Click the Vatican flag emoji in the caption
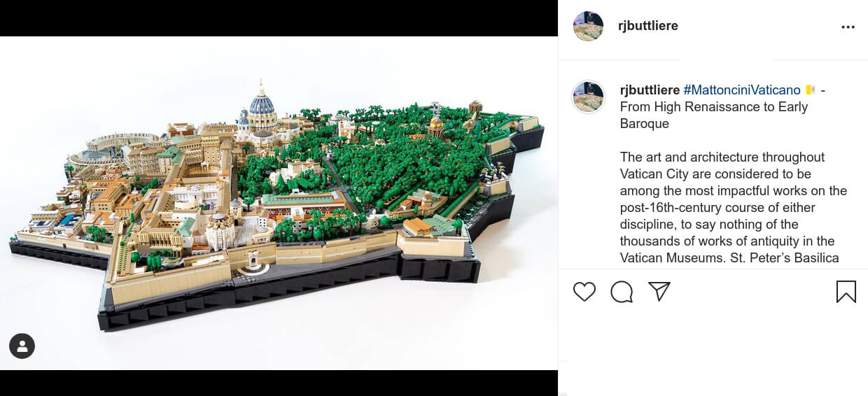The width and height of the screenshot is (868, 396). pos(810,90)
